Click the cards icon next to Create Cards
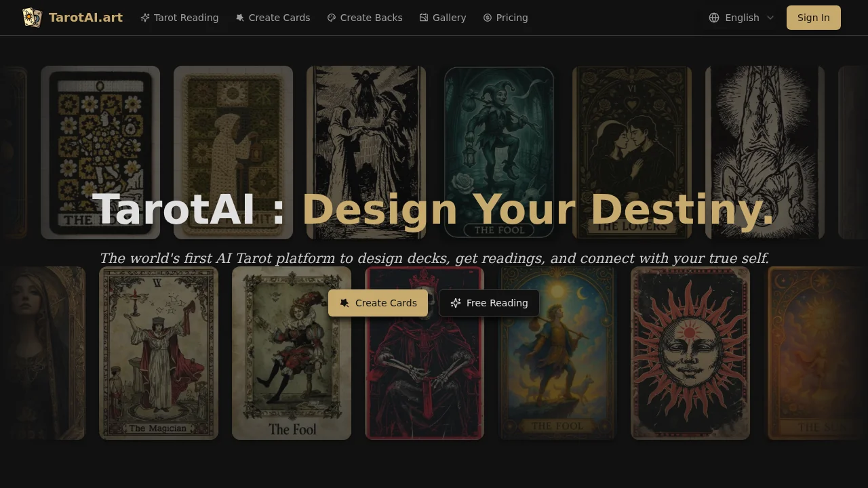This screenshot has width=868, height=488. click(x=239, y=18)
